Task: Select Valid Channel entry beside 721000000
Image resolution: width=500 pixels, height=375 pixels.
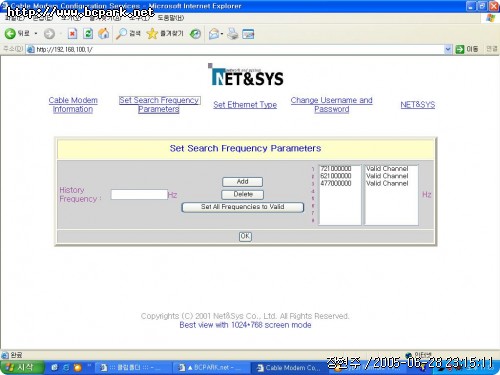Action: [x=387, y=169]
